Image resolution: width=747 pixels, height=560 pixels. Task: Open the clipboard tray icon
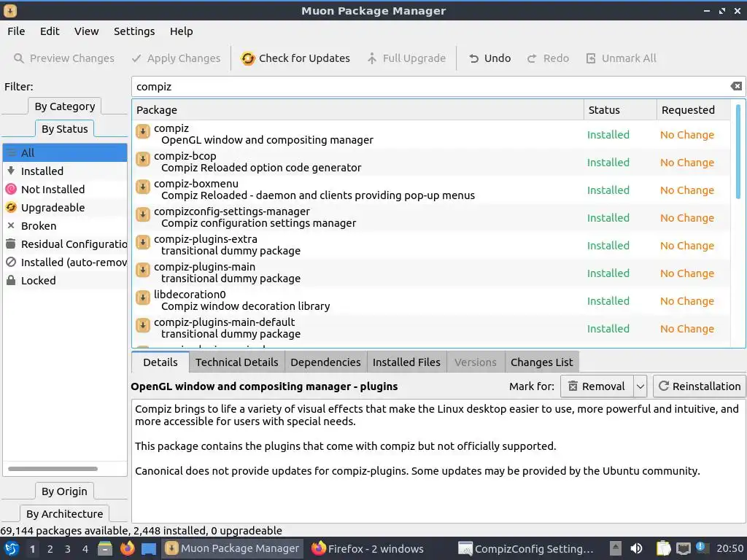663,548
